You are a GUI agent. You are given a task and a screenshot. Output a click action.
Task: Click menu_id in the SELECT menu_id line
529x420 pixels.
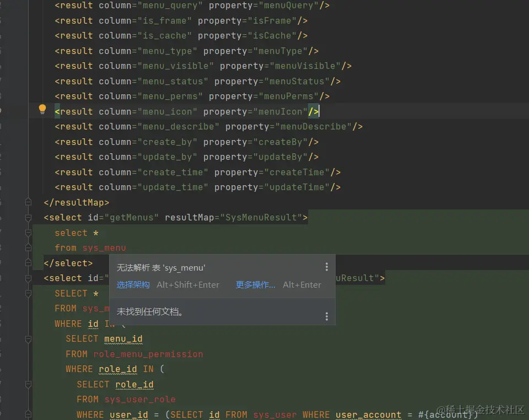coord(123,338)
